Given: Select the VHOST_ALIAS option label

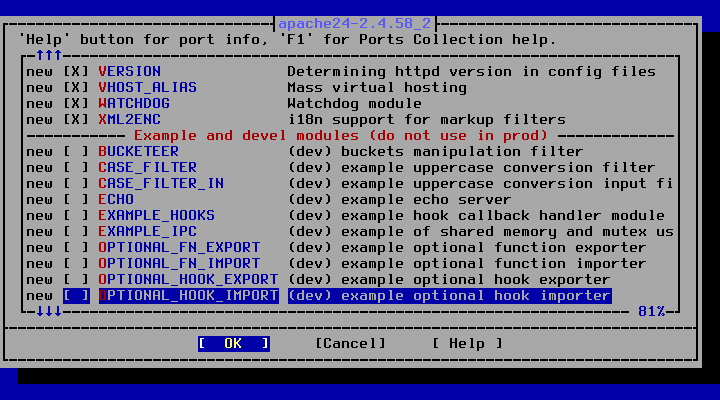Looking at the screenshot, I should click(147, 88).
